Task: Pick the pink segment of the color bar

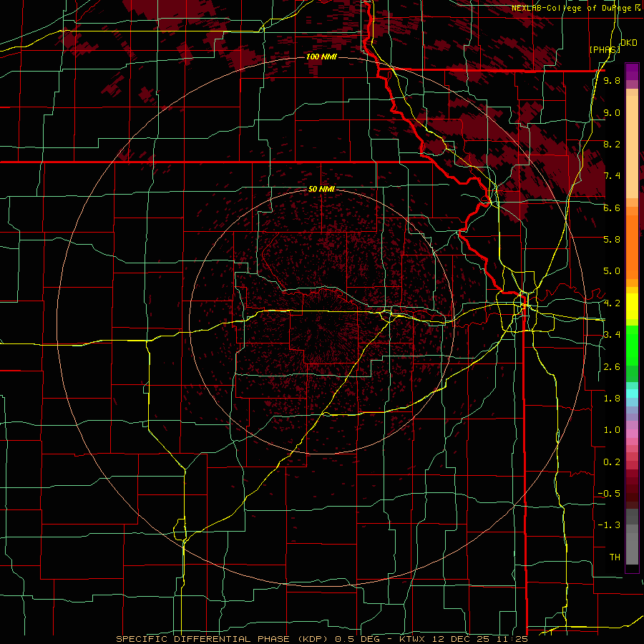Action: (x=632, y=434)
